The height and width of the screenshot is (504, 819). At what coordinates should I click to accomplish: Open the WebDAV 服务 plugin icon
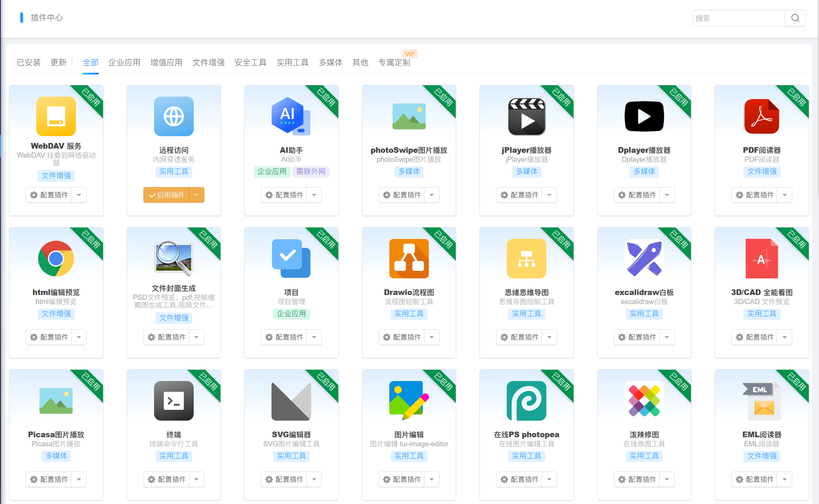click(56, 116)
